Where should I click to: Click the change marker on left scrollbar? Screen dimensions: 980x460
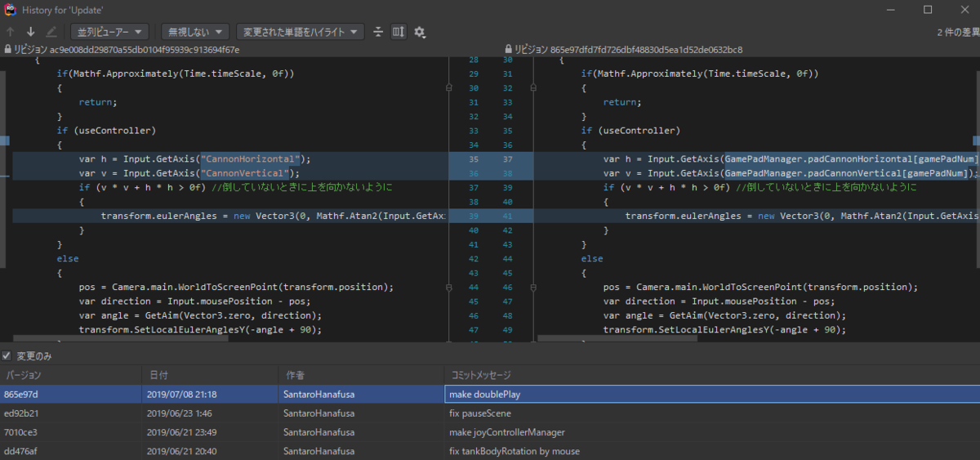click(x=4, y=141)
